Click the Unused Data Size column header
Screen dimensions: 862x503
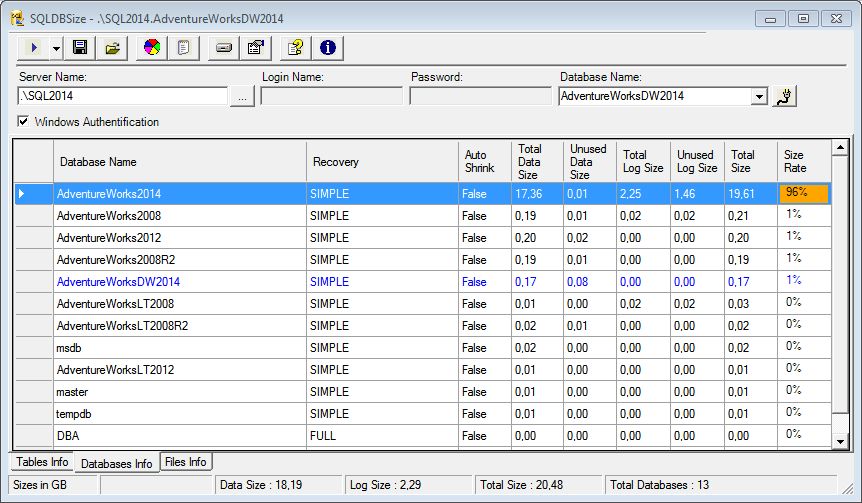coord(590,162)
